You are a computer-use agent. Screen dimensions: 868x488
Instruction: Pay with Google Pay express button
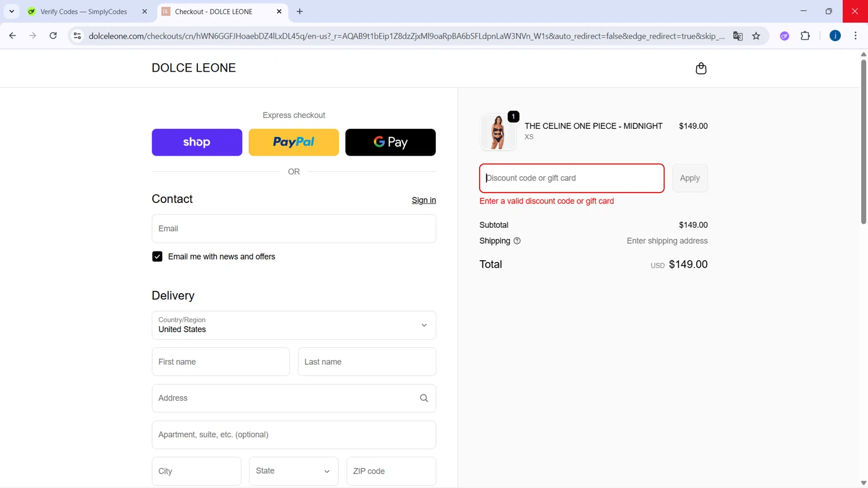391,142
